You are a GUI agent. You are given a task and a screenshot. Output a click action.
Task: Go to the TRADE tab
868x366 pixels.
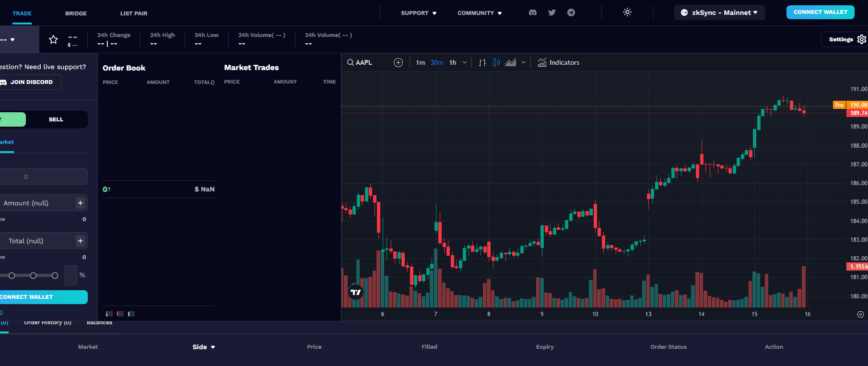[22, 13]
